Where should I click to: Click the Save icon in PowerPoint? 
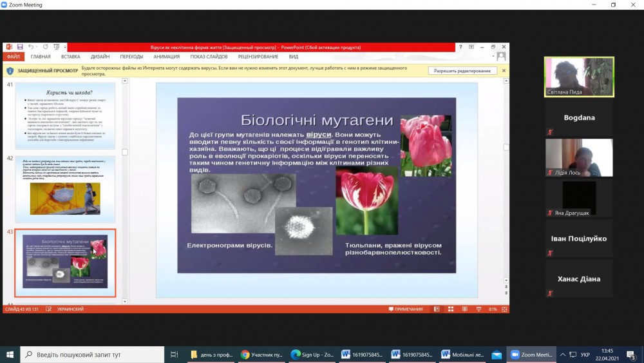tap(20, 47)
